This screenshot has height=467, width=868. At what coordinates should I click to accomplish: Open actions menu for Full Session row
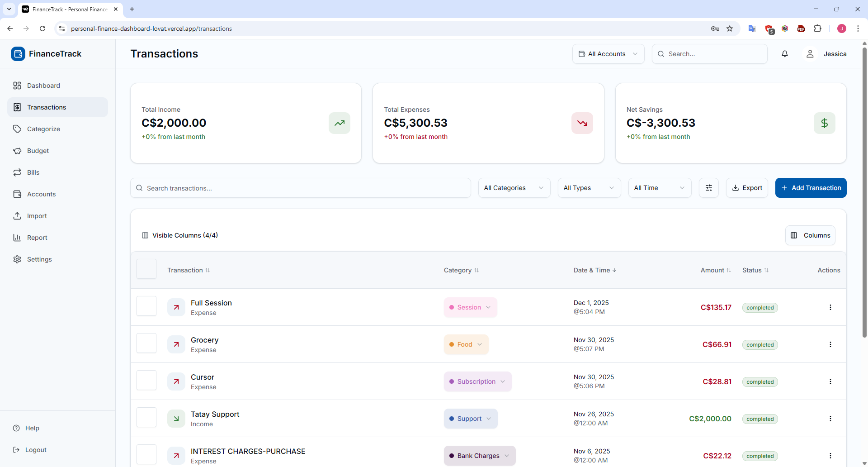(x=830, y=307)
